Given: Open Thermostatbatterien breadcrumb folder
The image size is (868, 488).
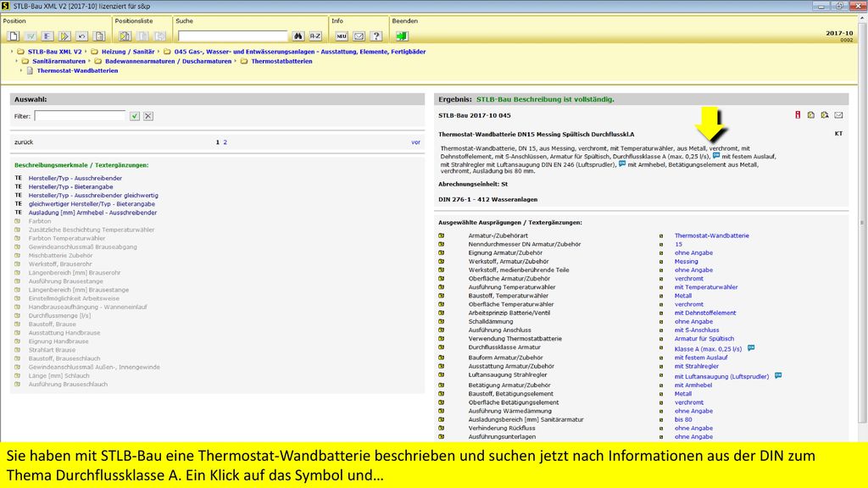Looking at the screenshot, I should click(281, 61).
